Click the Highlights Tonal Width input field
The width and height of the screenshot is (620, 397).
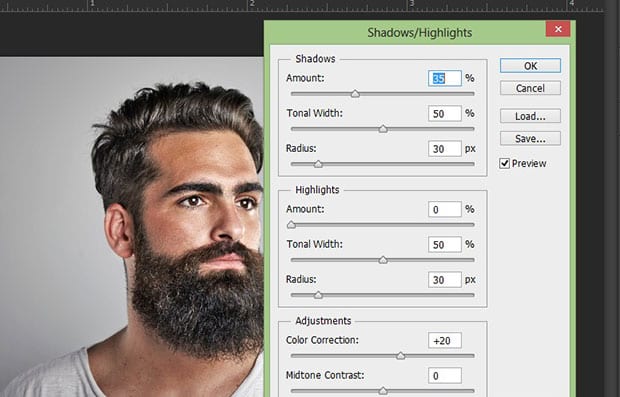click(x=444, y=244)
